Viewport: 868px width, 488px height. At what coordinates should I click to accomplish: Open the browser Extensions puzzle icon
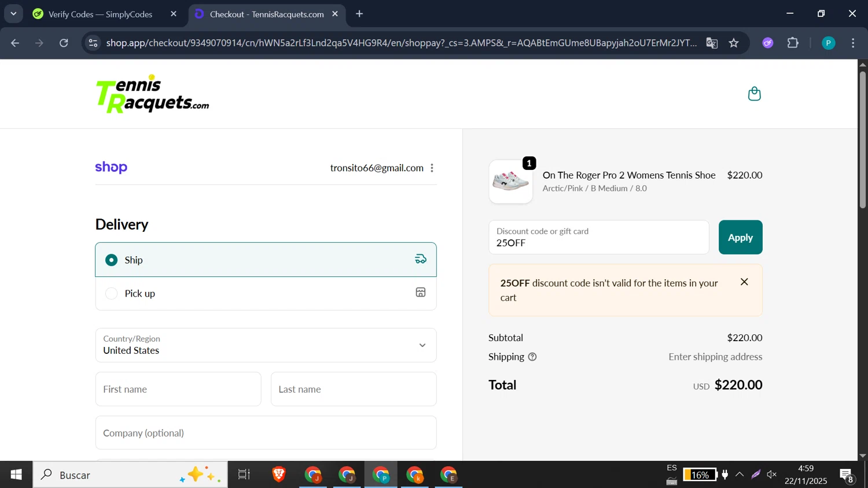click(793, 43)
